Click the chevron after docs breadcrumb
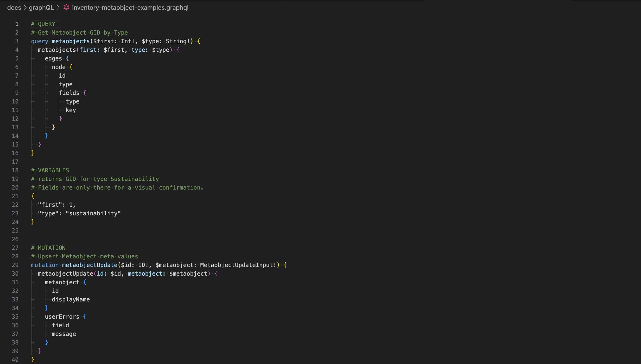The image size is (641, 364). 25,8
